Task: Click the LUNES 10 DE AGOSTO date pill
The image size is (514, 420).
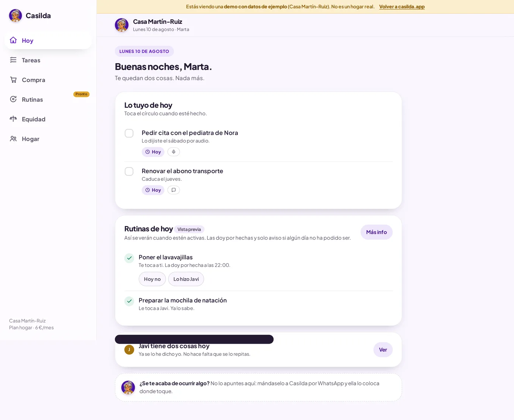Action: (144, 51)
